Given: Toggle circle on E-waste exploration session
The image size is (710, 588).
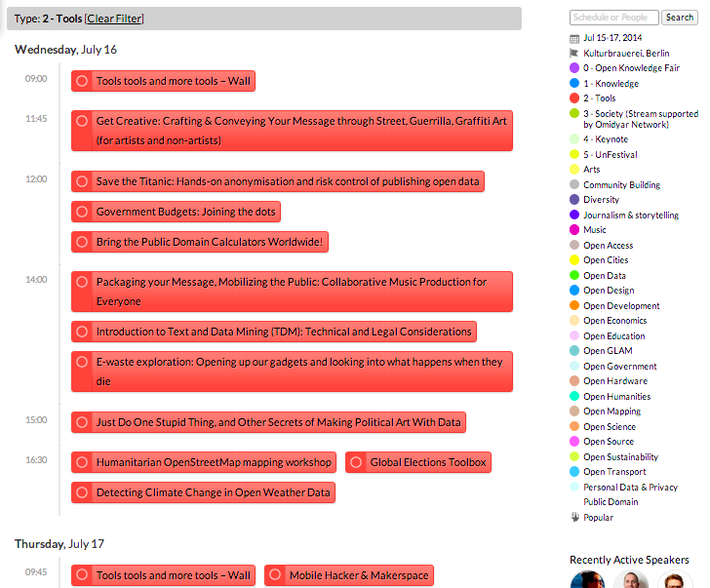Looking at the screenshot, I should tap(82, 362).
